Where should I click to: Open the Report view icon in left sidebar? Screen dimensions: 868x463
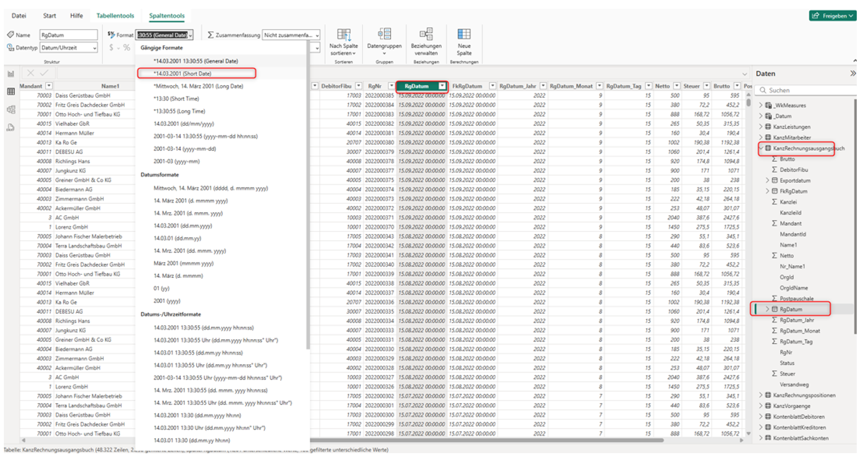11,74
